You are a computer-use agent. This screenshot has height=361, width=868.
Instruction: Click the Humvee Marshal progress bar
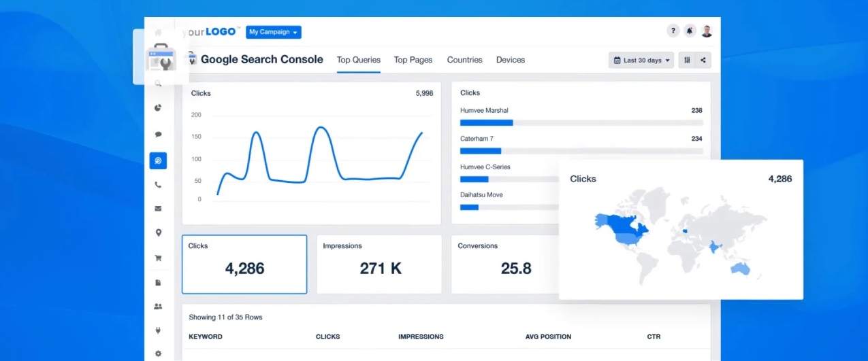(581, 123)
